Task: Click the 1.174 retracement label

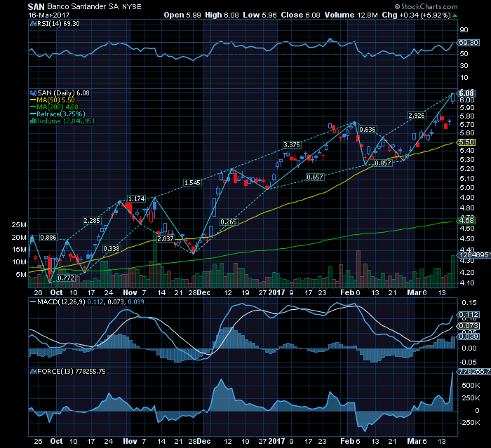Action: click(x=137, y=198)
